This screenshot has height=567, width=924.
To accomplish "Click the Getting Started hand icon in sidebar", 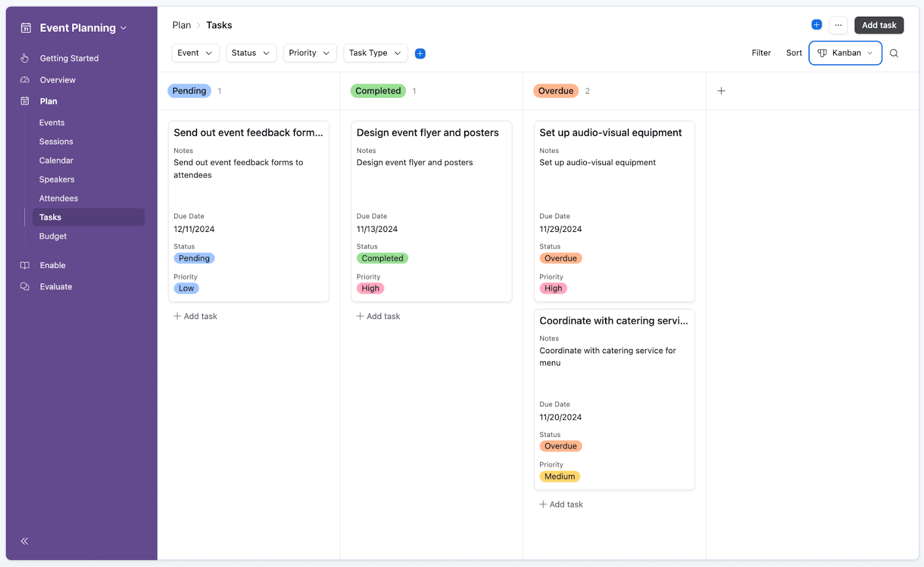I will [24, 58].
